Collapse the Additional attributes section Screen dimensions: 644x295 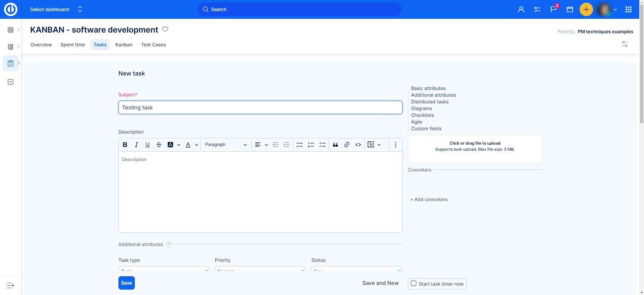click(169, 244)
